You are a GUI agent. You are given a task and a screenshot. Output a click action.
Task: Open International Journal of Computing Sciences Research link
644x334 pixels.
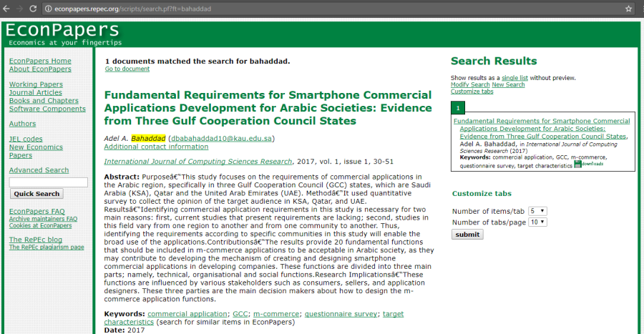(198, 161)
